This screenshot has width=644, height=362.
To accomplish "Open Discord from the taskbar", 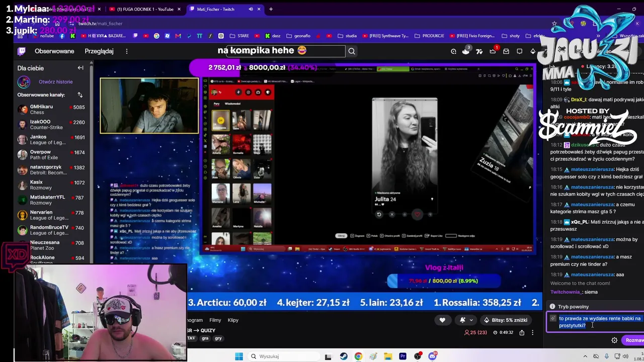I will (433, 356).
